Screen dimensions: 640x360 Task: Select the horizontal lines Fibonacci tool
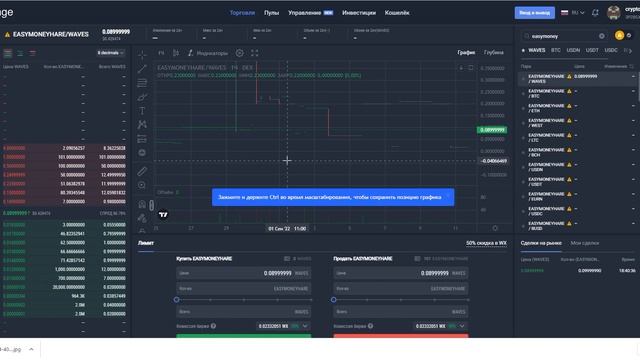[x=142, y=83]
